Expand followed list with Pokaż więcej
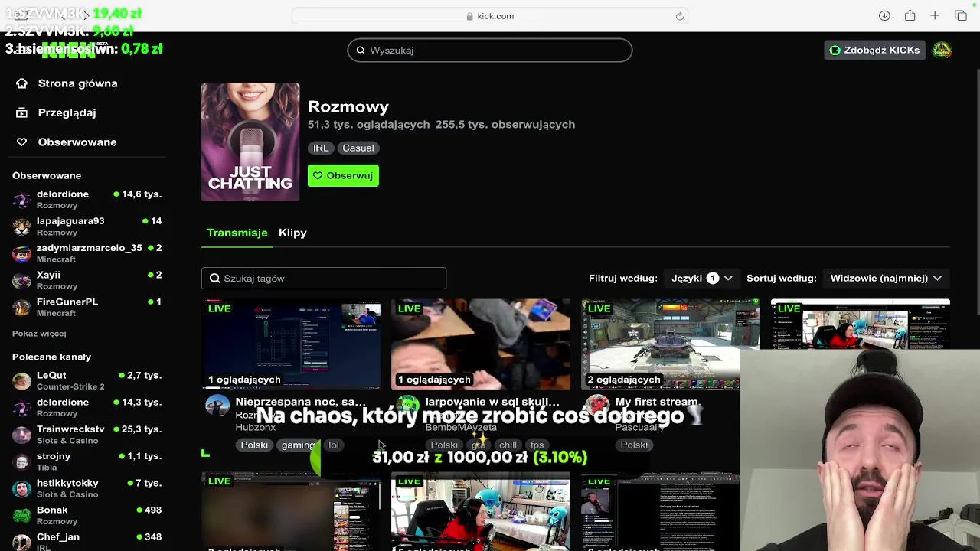Image resolution: width=980 pixels, height=551 pixels. click(39, 334)
